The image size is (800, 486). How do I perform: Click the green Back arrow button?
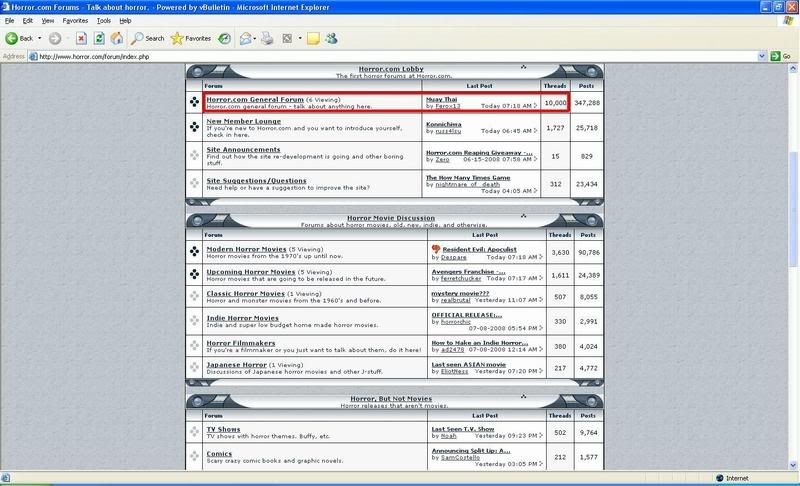11,38
